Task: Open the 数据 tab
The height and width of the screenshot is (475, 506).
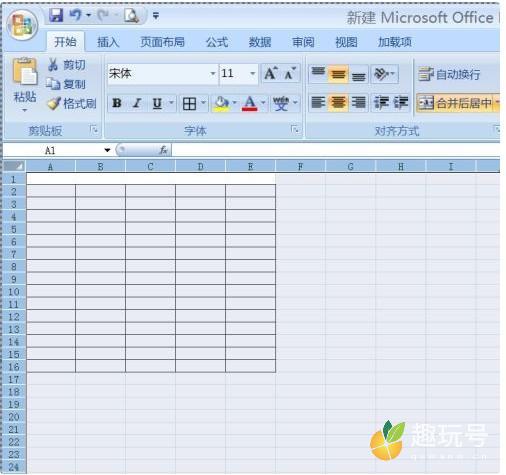Action: point(260,42)
